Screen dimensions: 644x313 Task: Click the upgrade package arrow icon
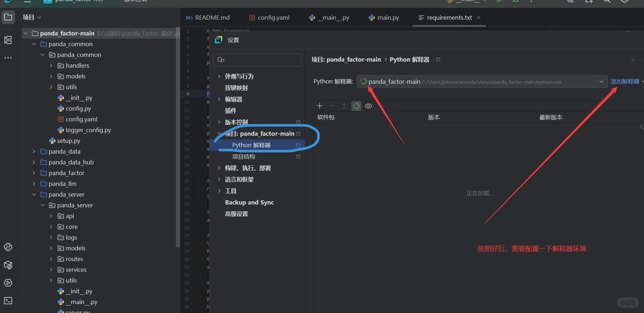[x=344, y=106]
